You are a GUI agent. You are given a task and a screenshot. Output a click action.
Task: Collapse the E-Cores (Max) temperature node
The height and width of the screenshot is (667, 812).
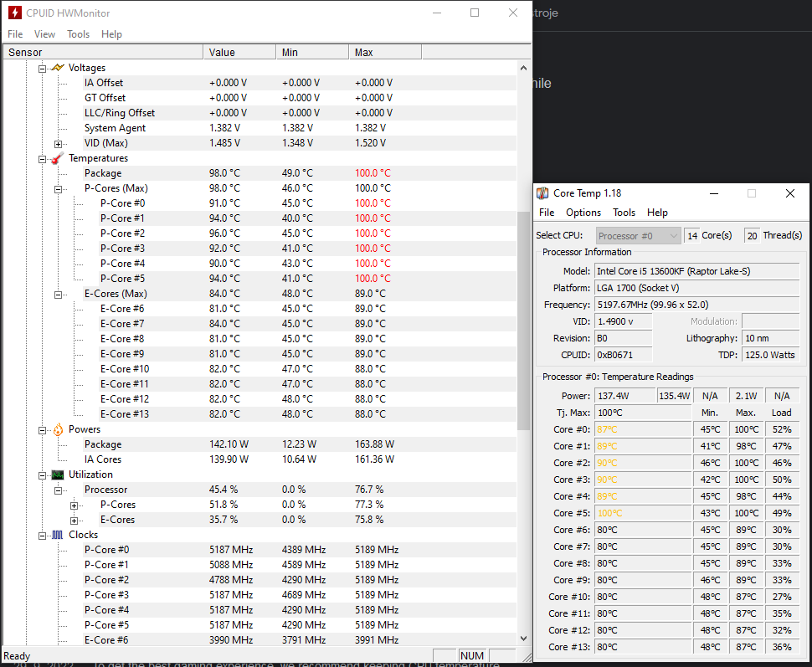click(59, 294)
